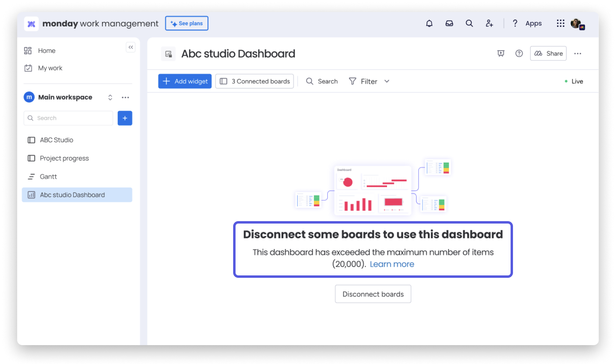Screen dimensions: 616x364
Task: Open the inbox tray icon
Action: tap(449, 23)
